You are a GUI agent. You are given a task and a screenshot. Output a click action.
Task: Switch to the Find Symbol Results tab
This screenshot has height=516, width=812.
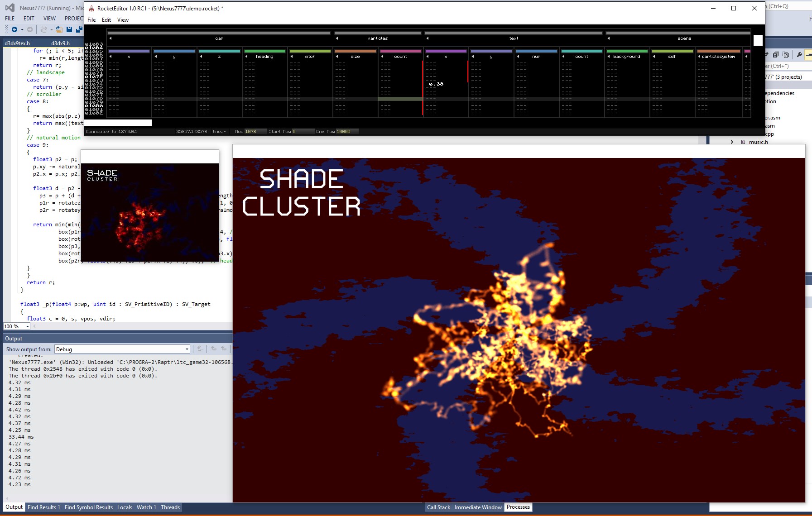(89, 507)
